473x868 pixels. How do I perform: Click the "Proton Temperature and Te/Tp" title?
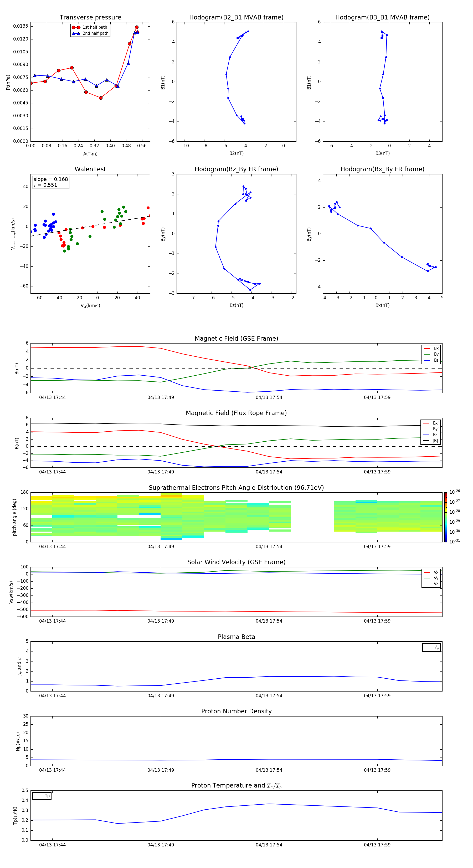(236, 785)
